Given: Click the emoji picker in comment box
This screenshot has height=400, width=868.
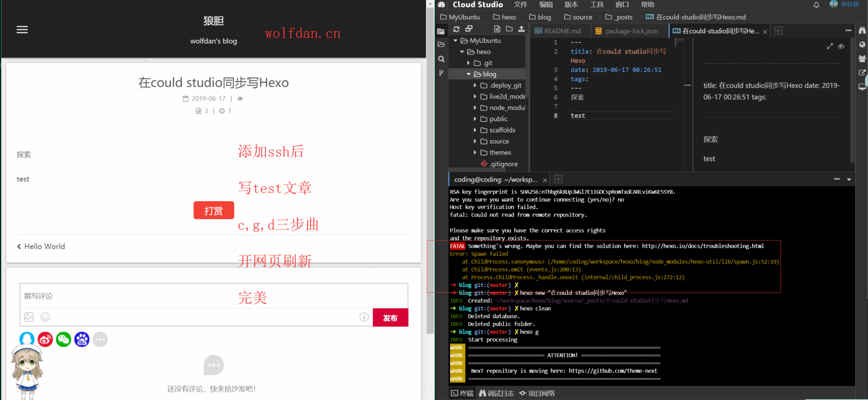Looking at the screenshot, I should coord(45,317).
